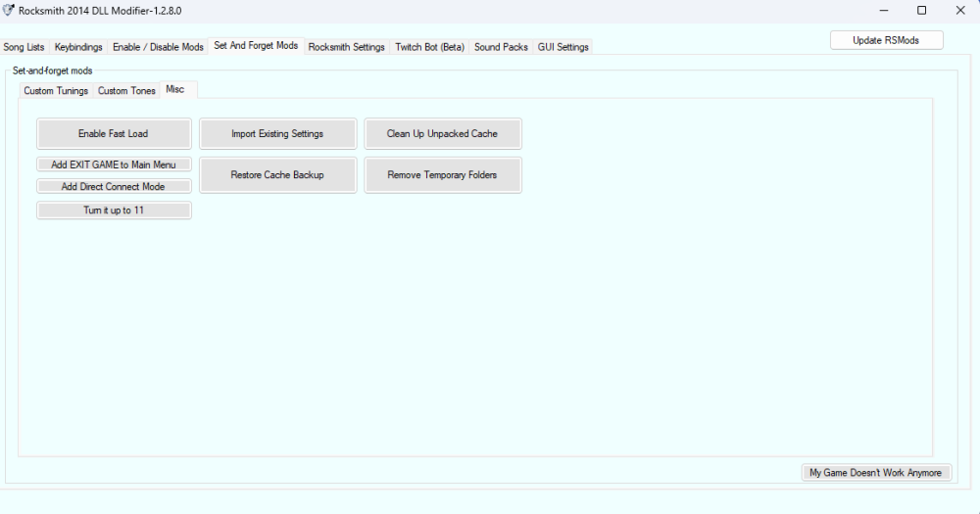
Task: Click Turn it up to 11 button
Action: tap(114, 210)
